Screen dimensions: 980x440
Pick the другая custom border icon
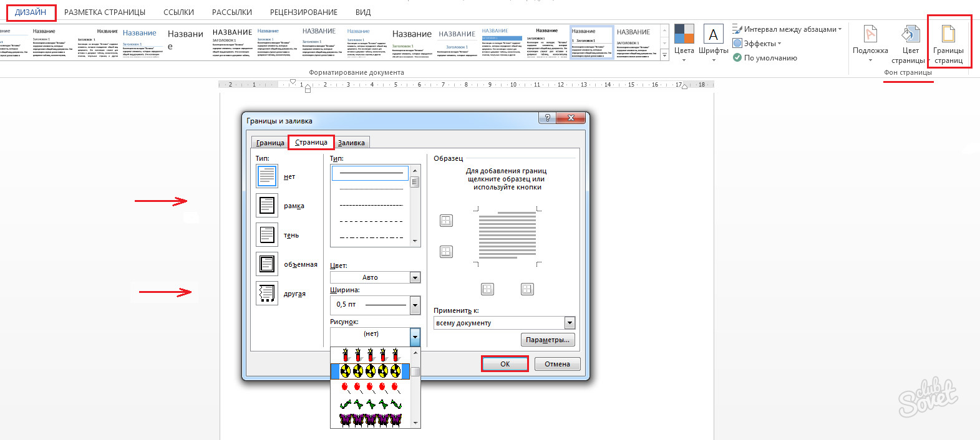pyautogui.click(x=267, y=294)
